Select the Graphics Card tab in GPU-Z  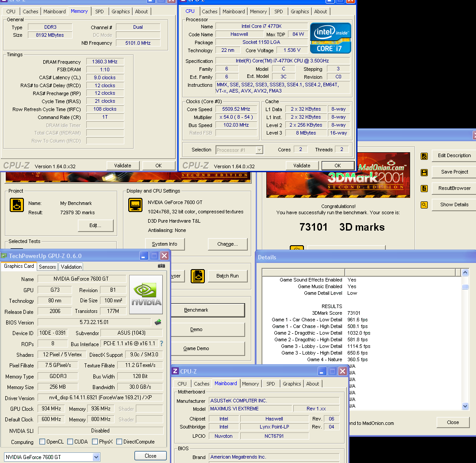click(x=19, y=266)
